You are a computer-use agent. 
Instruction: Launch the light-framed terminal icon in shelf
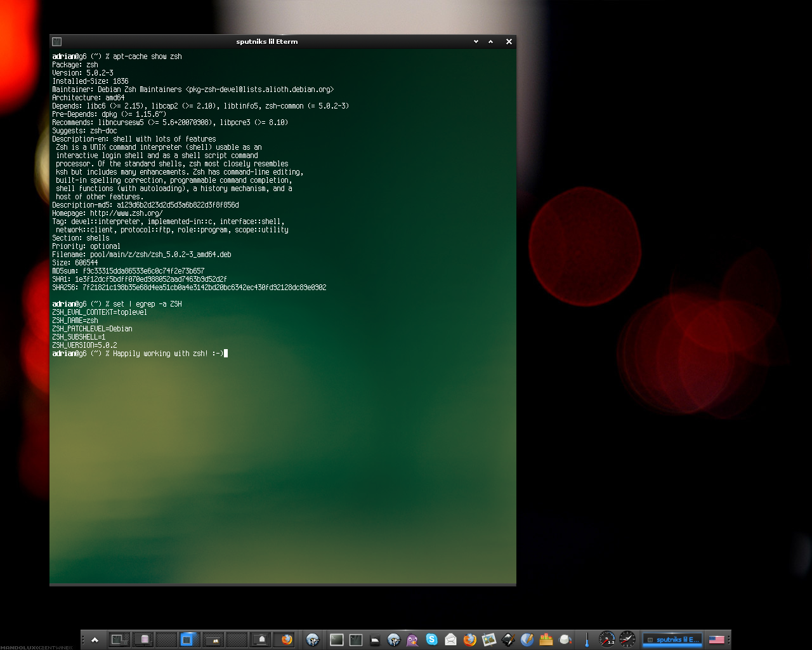click(x=337, y=640)
